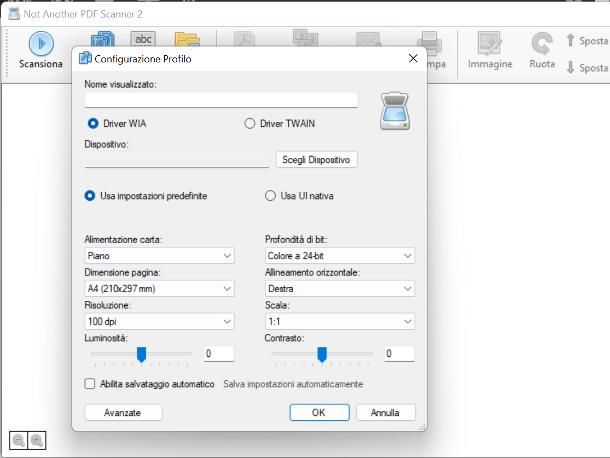Viewport: 610px width, 458px height.
Task: Select the Driver WIA radio button
Action: click(x=93, y=124)
